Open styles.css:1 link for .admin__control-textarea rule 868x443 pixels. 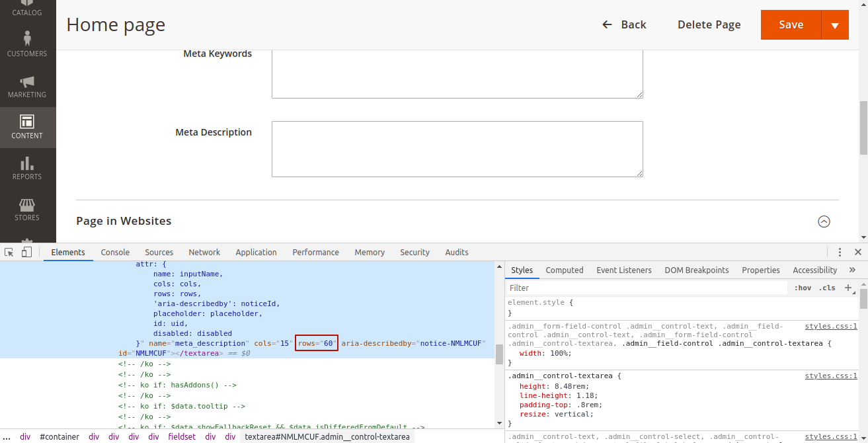coord(831,376)
